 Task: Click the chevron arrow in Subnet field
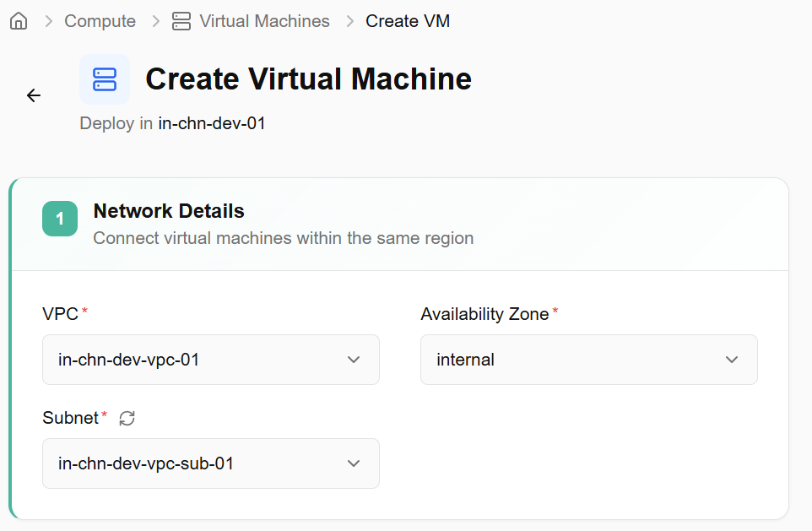pyautogui.click(x=354, y=463)
